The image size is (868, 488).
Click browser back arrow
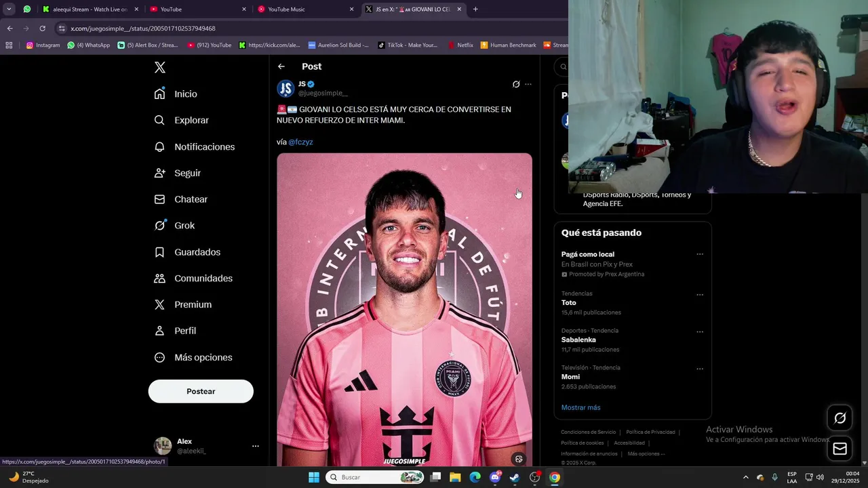[9, 28]
